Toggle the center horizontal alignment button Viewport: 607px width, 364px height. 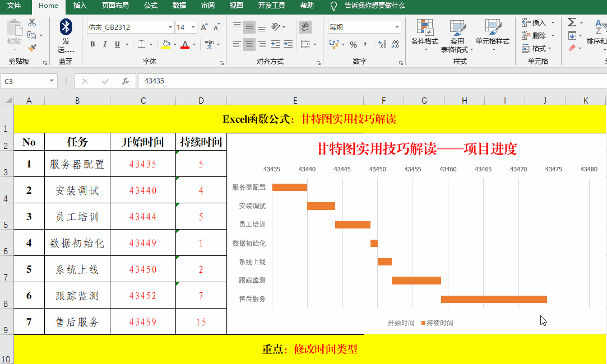[249, 44]
